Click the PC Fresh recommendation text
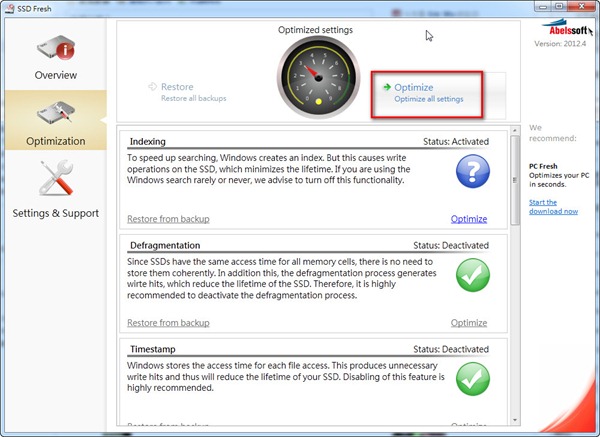 [559, 175]
